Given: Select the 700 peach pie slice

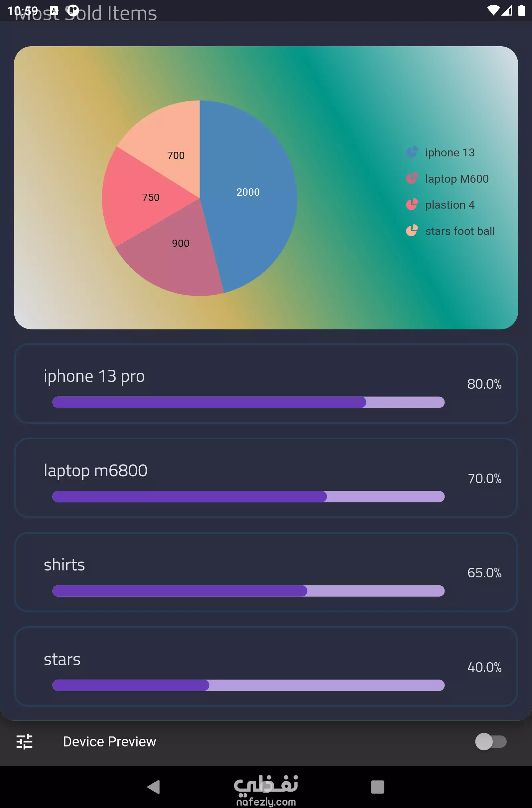Looking at the screenshot, I should [170, 142].
